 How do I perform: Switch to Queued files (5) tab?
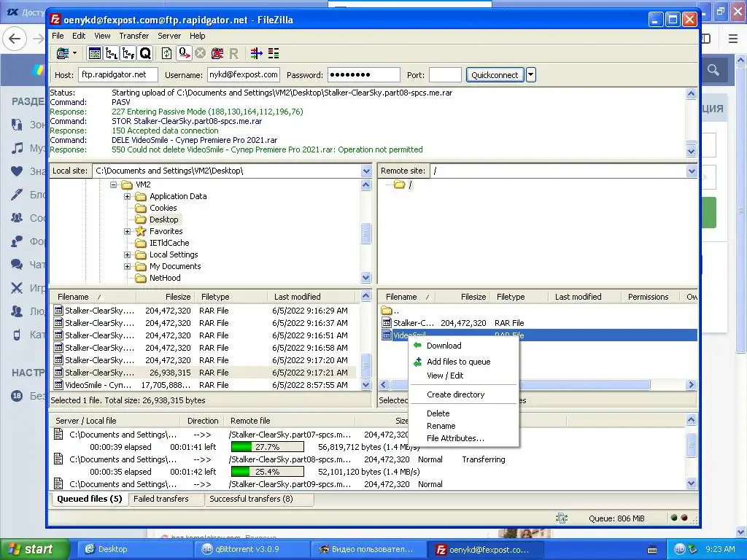[90, 499]
